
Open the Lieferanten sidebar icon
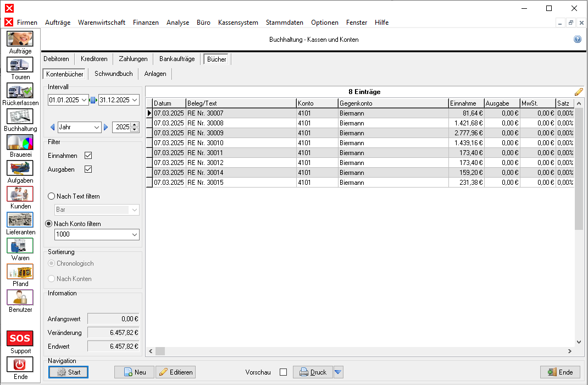(20, 220)
